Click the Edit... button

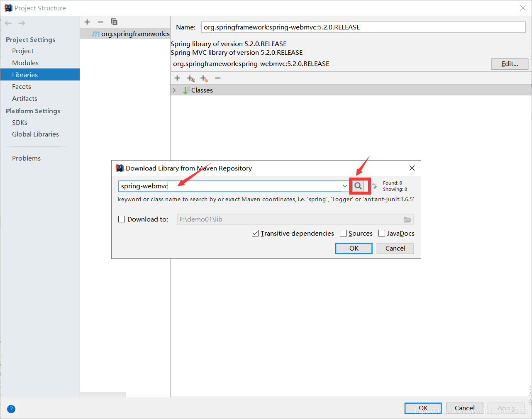(510, 63)
